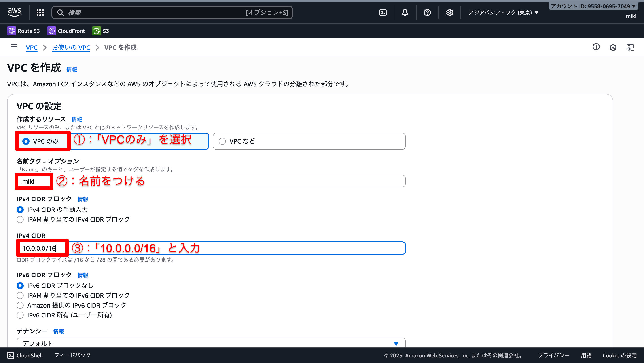Expand the アジアパシフィック (東京) region selector
644x363 pixels.
pyautogui.click(x=503, y=12)
